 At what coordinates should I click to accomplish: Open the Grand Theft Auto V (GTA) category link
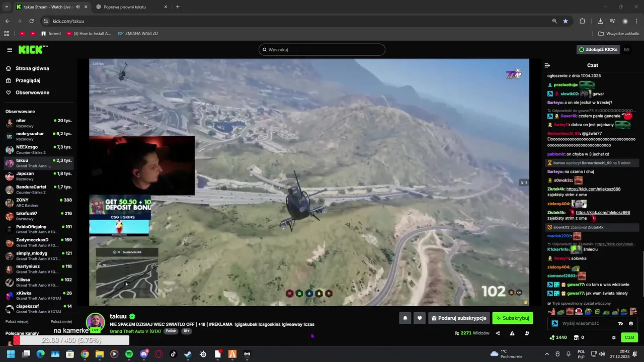click(135, 331)
